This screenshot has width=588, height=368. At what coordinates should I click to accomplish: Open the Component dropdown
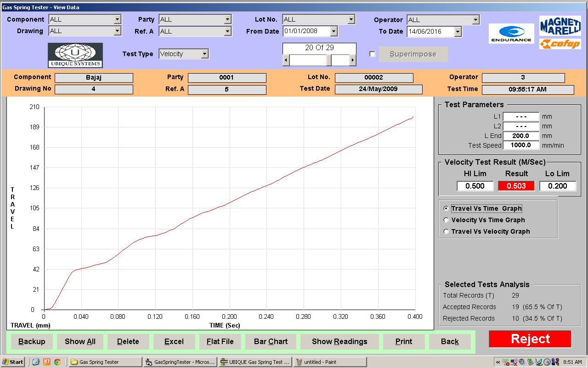coord(118,19)
